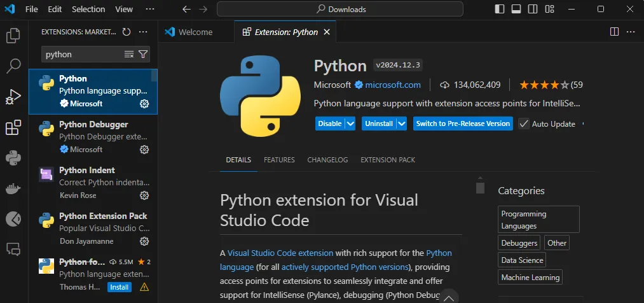Screen dimensions: 644x303
Task: Click the Debuggers category tag
Action: pyautogui.click(x=519, y=243)
